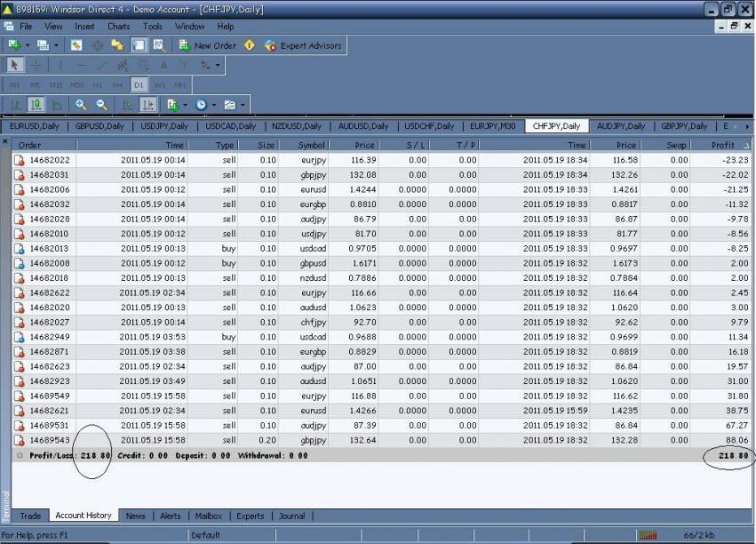Image resolution: width=756 pixels, height=544 pixels.
Task: Open the new chart dropdown arrow
Action: (x=28, y=45)
